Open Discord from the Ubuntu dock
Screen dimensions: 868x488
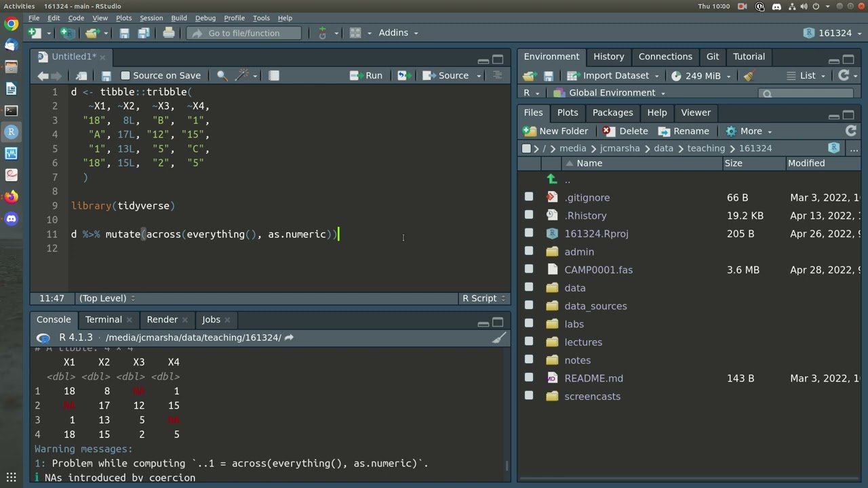click(11, 219)
